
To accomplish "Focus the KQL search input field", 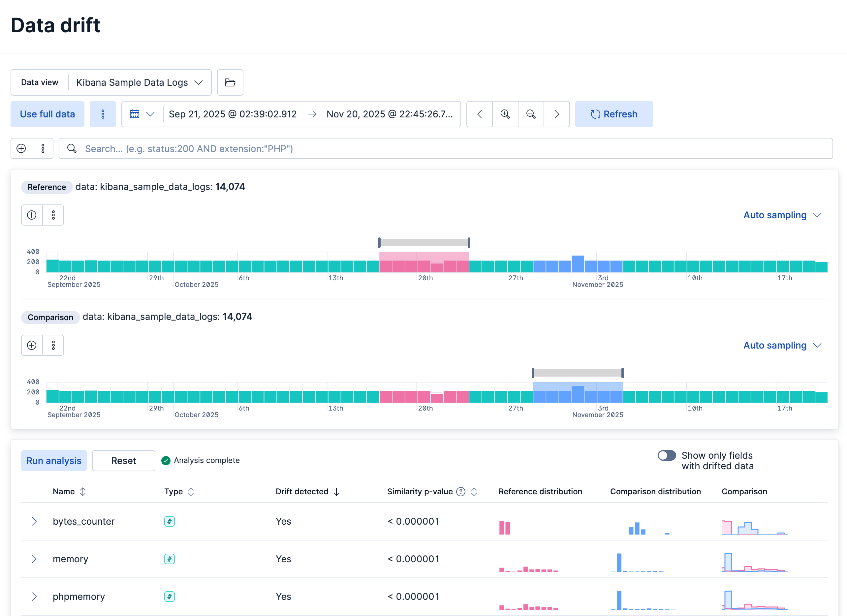I will pyautogui.click(x=446, y=149).
